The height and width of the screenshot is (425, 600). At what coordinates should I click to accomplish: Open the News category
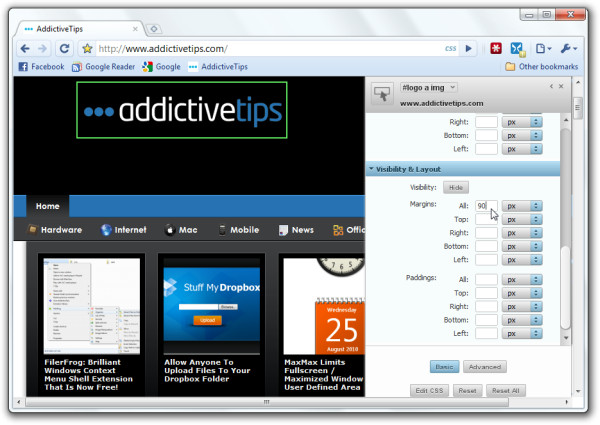tap(296, 230)
